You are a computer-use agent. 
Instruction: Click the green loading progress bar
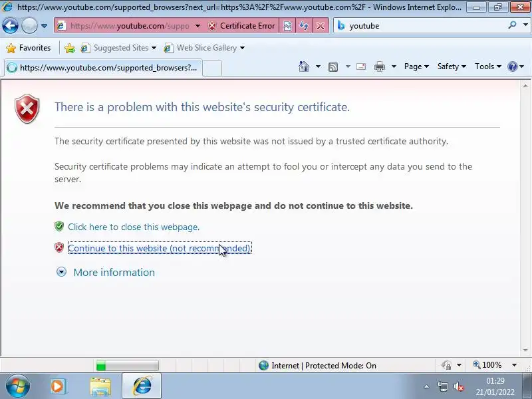127,365
